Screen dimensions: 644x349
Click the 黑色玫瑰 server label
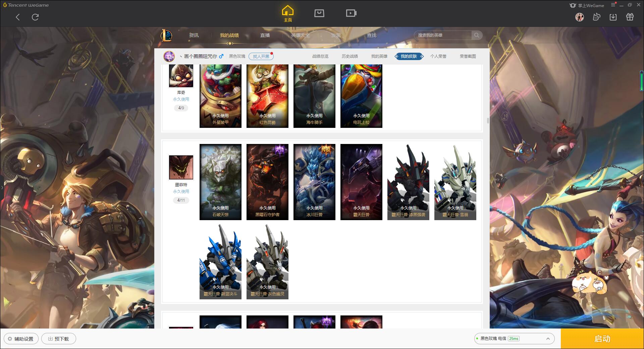237,56
